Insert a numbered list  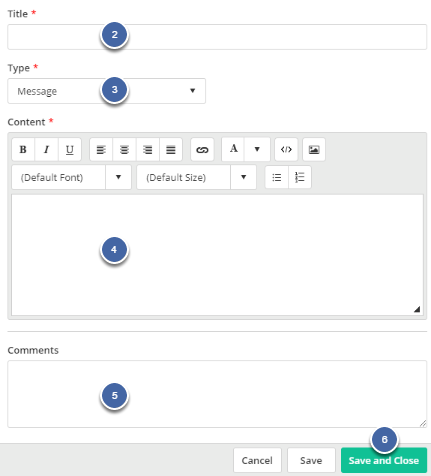pyautogui.click(x=300, y=177)
